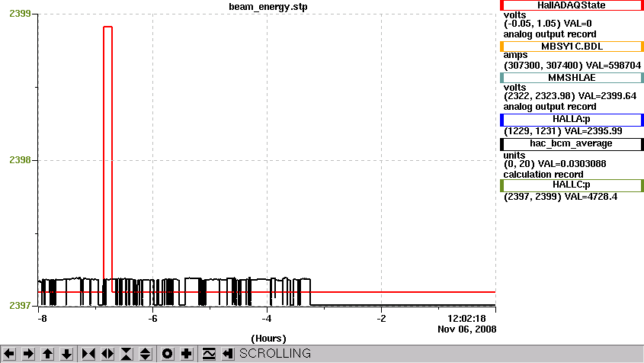Click the scroll-mode arrow icon beside SCROLLING
This screenshot has height=363, width=644.
coord(228,354)
